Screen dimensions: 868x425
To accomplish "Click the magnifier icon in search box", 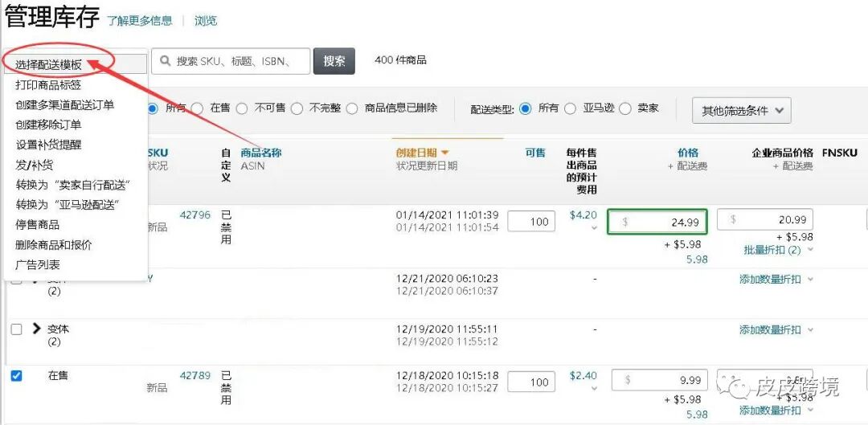I will (165, 61).
